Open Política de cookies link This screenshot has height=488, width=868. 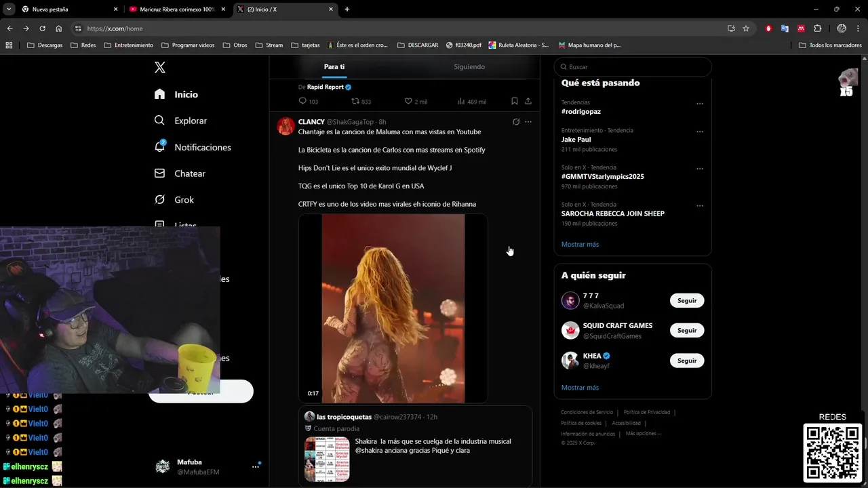coord(581,423)
